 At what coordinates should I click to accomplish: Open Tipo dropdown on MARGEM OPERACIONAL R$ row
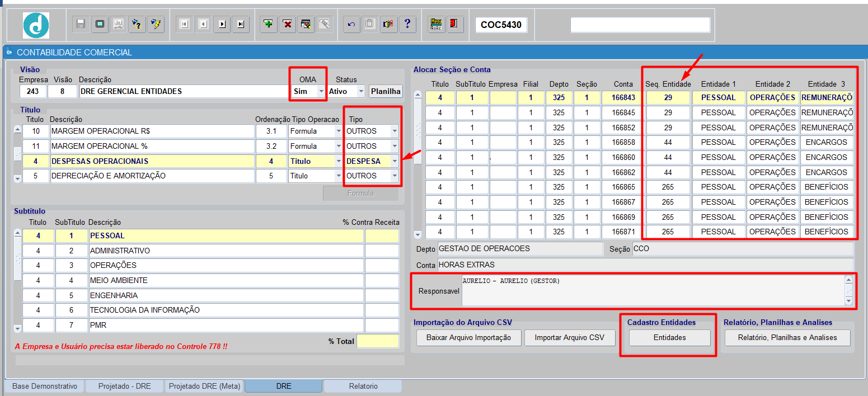395,131
